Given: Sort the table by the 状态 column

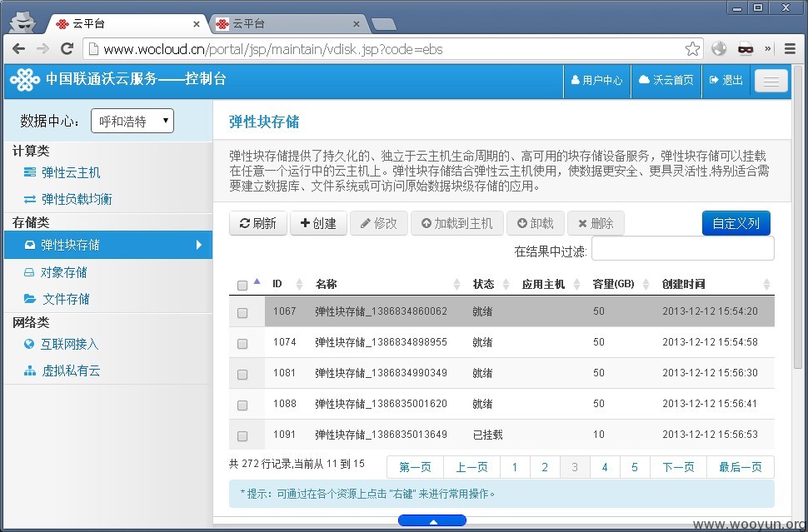Looking at the screenshot, I should pyautogui.click(x=491, y=284).
